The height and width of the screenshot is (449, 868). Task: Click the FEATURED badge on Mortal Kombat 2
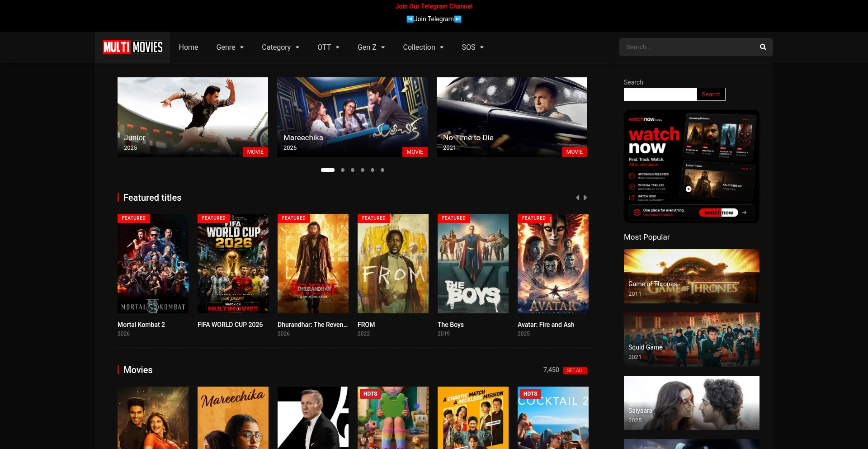coord(134,218)
